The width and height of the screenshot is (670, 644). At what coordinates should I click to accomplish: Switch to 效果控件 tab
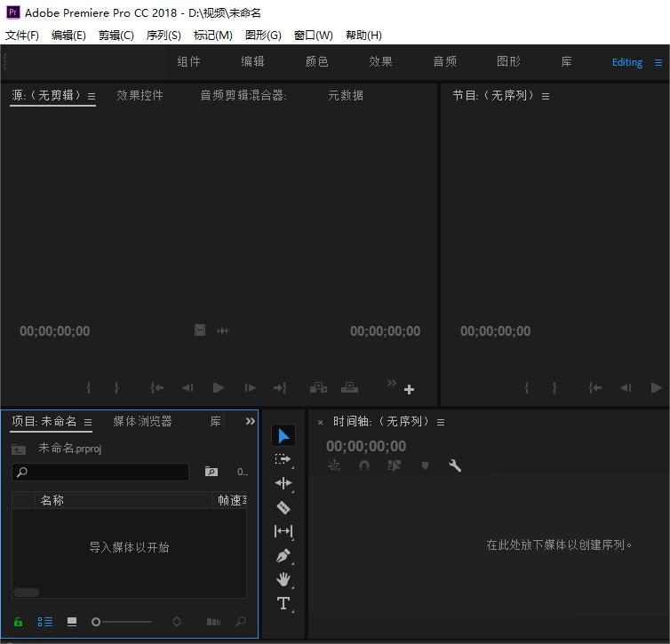click(x=140, y=95)
